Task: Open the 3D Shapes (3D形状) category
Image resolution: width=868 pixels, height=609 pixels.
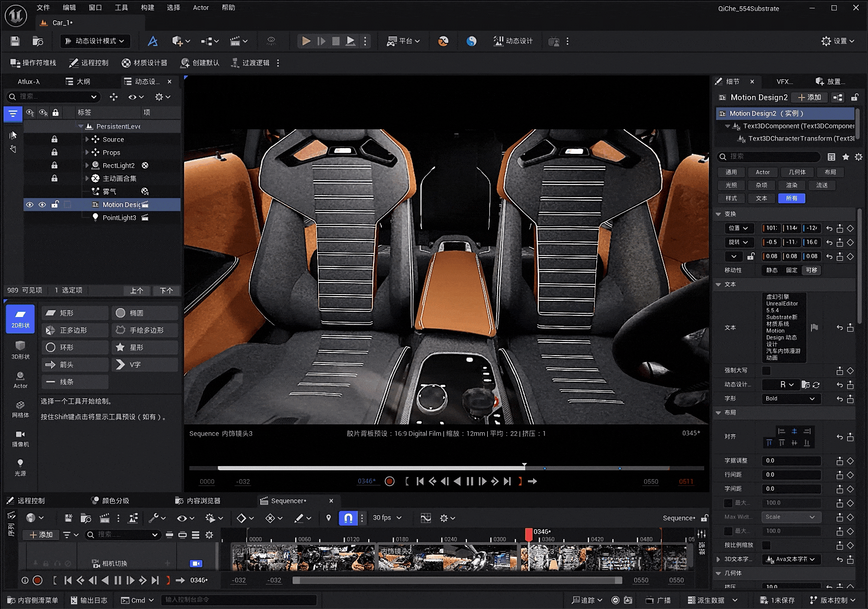Action: point(20,350)
